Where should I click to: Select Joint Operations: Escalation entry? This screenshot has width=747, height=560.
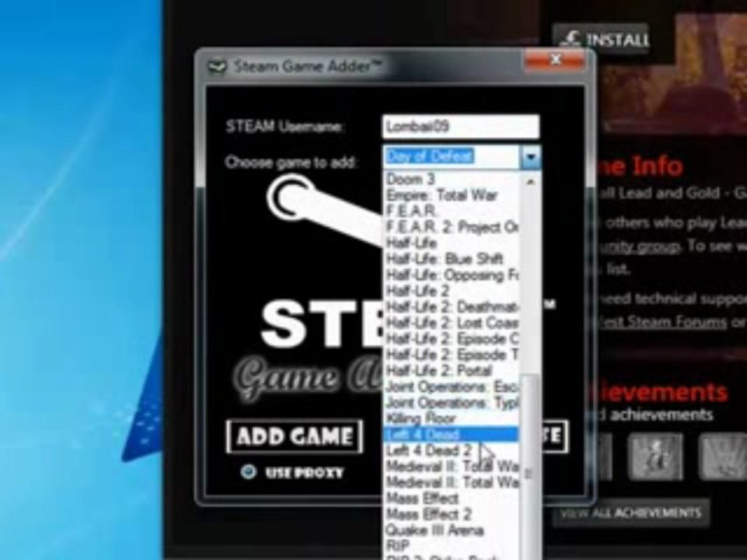(x=451, y=387)
